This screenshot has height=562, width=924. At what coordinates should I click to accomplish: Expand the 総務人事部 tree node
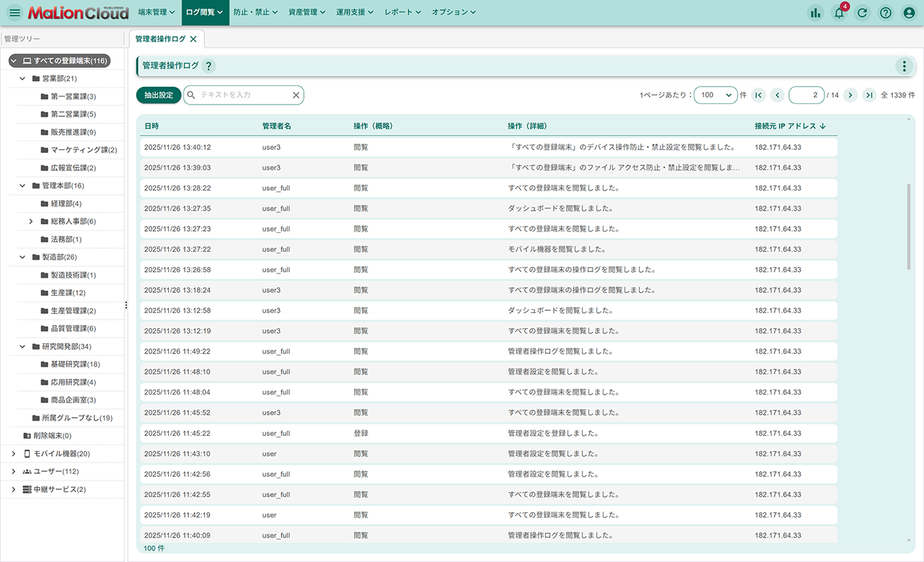click(31, 221)
